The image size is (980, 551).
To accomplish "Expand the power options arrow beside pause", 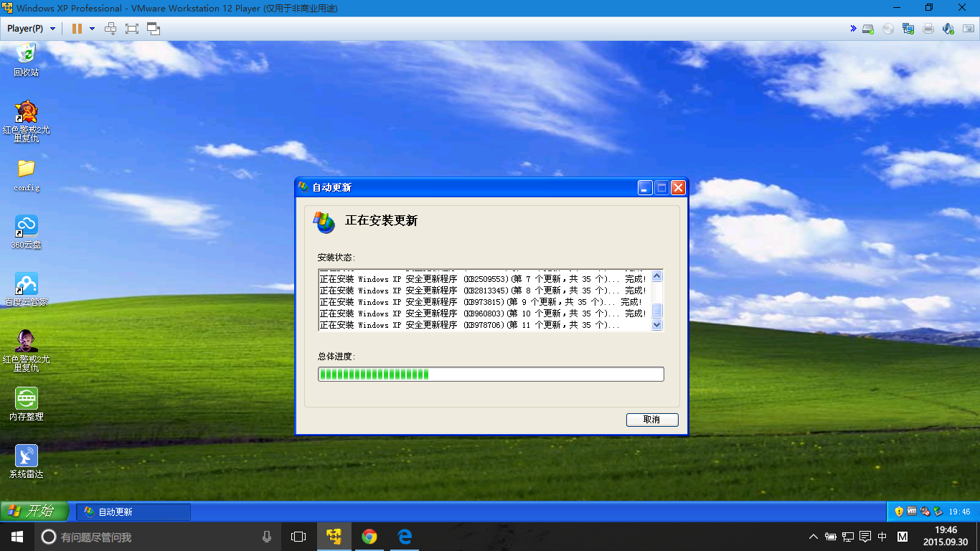I will 92,29.
